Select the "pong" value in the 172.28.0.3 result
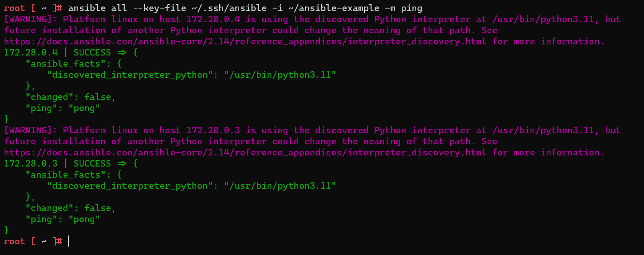 coord(84,219)
